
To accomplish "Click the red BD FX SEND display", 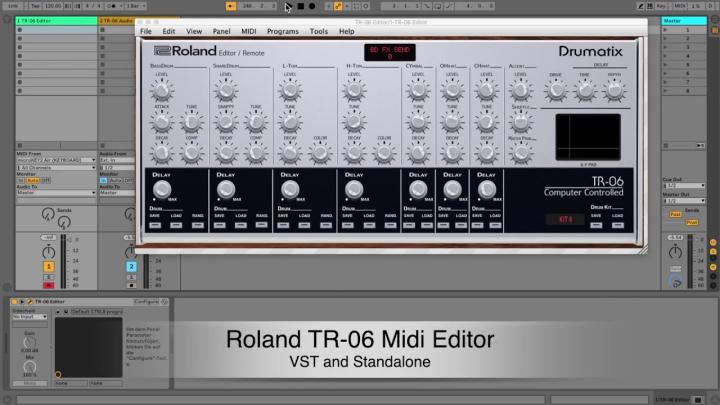I will coord(390,52).
